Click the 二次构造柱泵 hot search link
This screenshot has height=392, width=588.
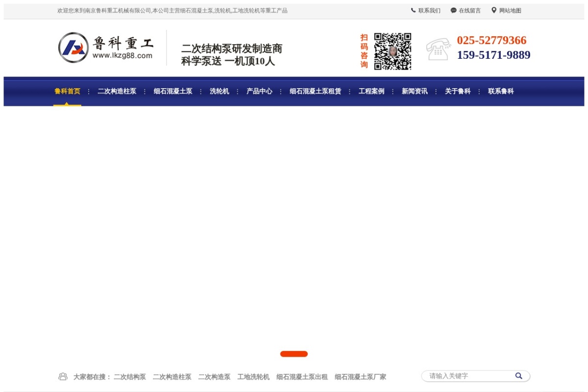[172, 377]
